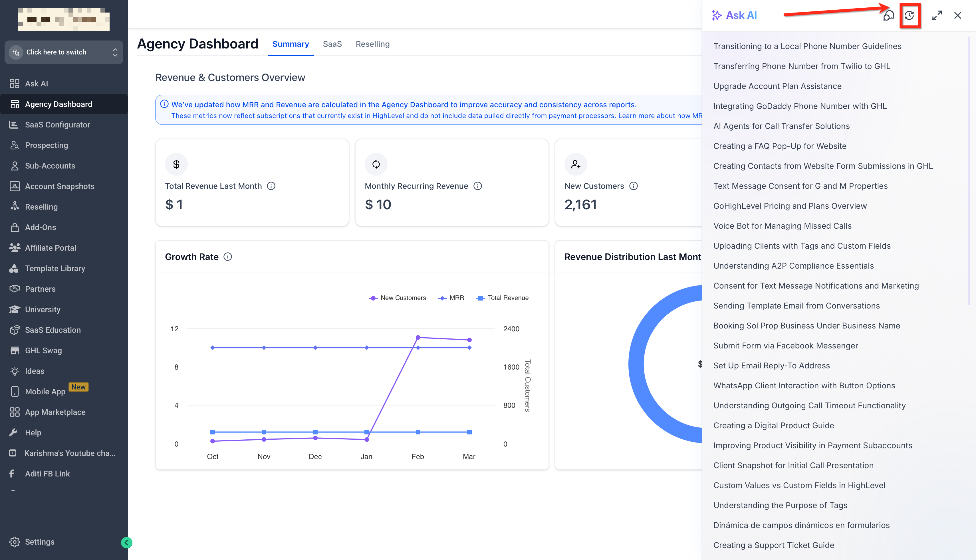This screenshot has height=560, width=976.
Task: Start a new Ask AI chat
Action: (x=888, y=15)
